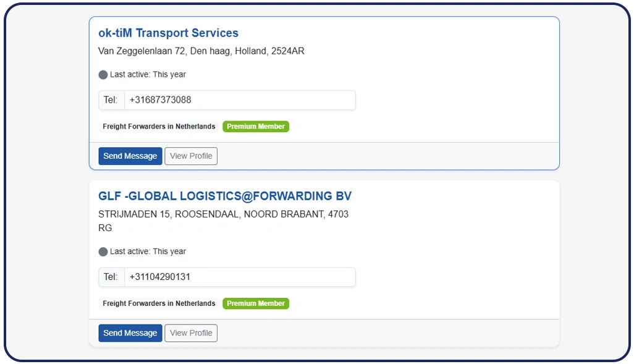Select View Profile on the GLF listing
Image resolution: width=634 pixels, height=364 pixels.
click(x=191, y=332)
